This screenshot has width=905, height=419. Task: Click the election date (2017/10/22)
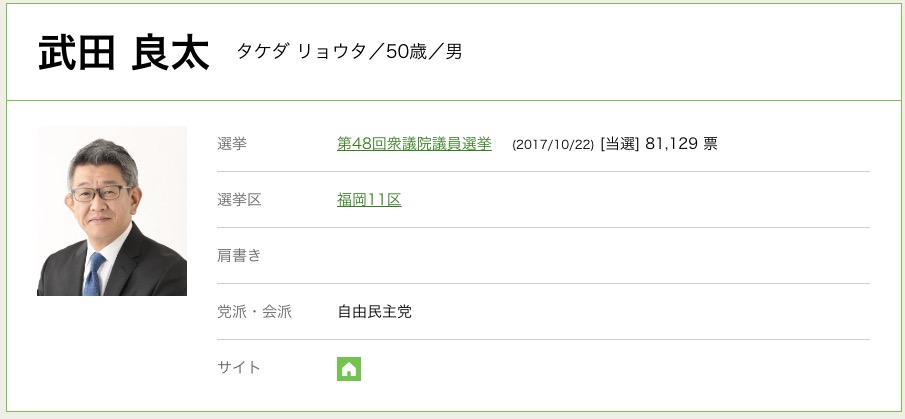[553, 145]
